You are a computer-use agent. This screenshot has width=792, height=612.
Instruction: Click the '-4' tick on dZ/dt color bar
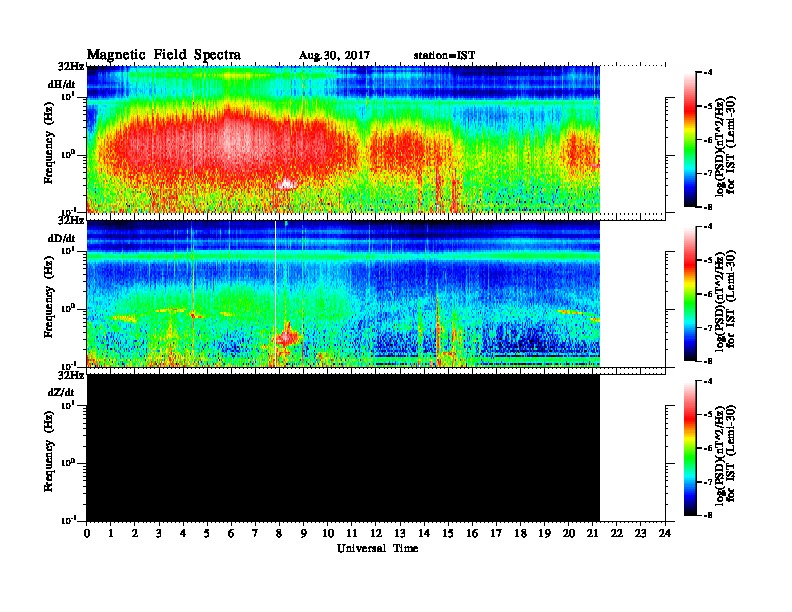pyautogui.click(x=707, y=381)
